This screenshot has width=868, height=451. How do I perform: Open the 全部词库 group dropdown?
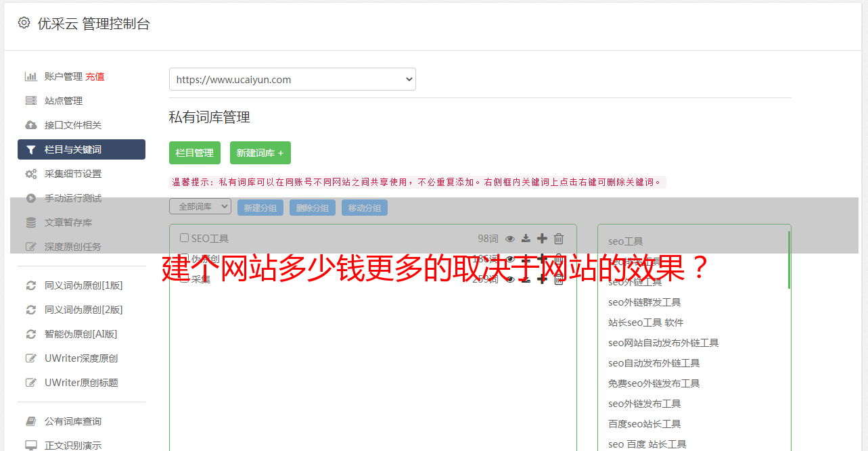(200, 207)
